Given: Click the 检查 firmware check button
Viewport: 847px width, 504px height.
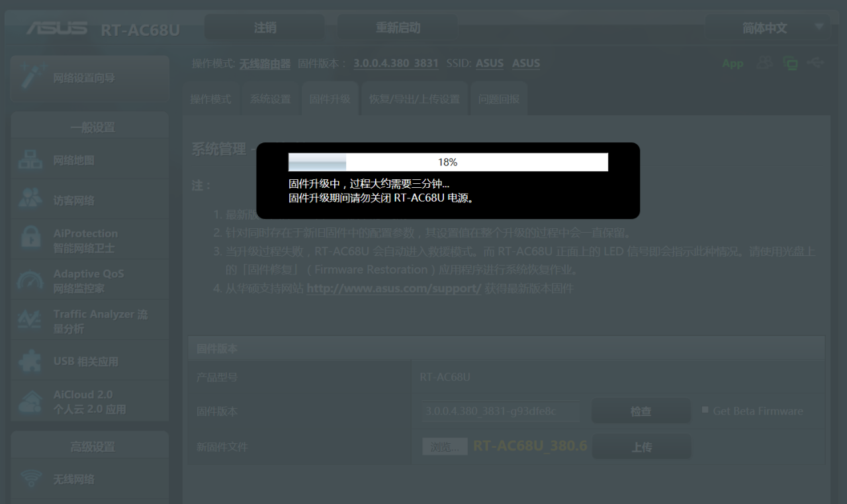Looking at the screenshot, I should [x=641, y=411].
